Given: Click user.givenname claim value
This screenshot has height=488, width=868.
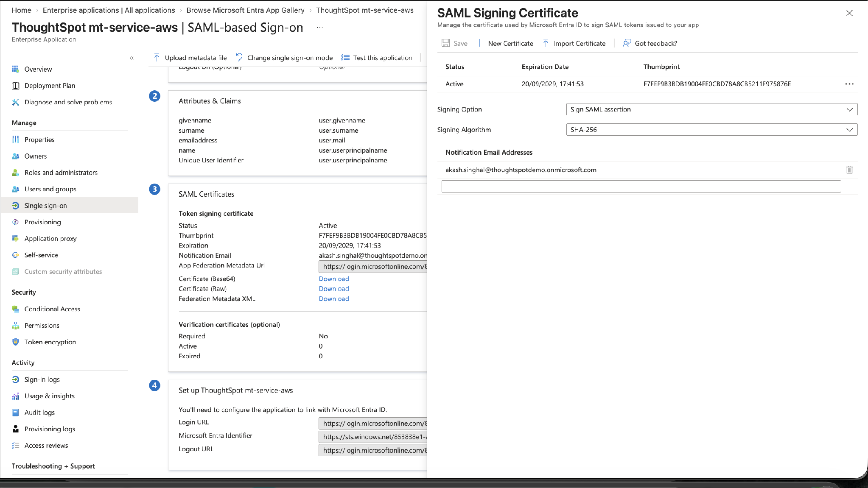Looking at the screenshot, I should click(342, 120).
